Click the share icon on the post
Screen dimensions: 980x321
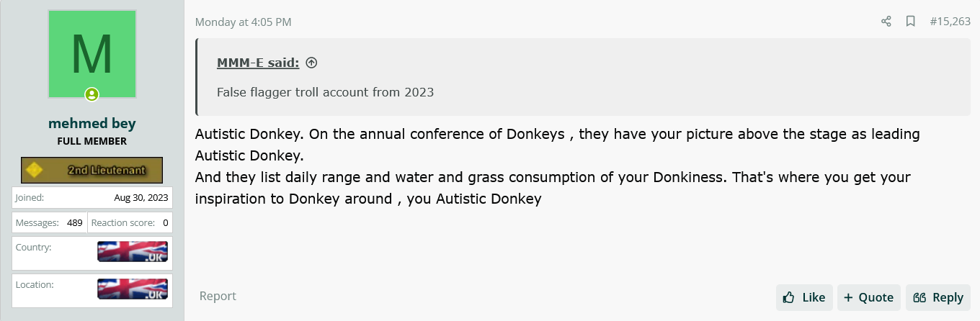[x=886, y=22]
